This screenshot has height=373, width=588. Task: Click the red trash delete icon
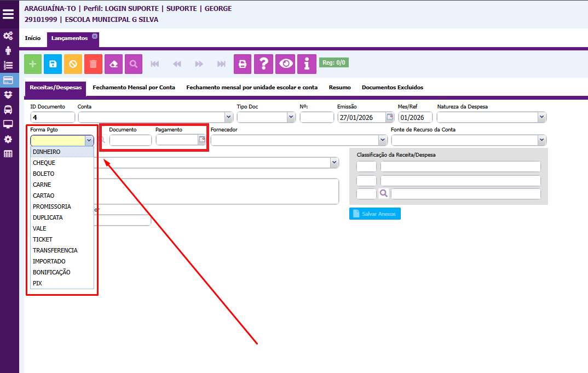93,64
